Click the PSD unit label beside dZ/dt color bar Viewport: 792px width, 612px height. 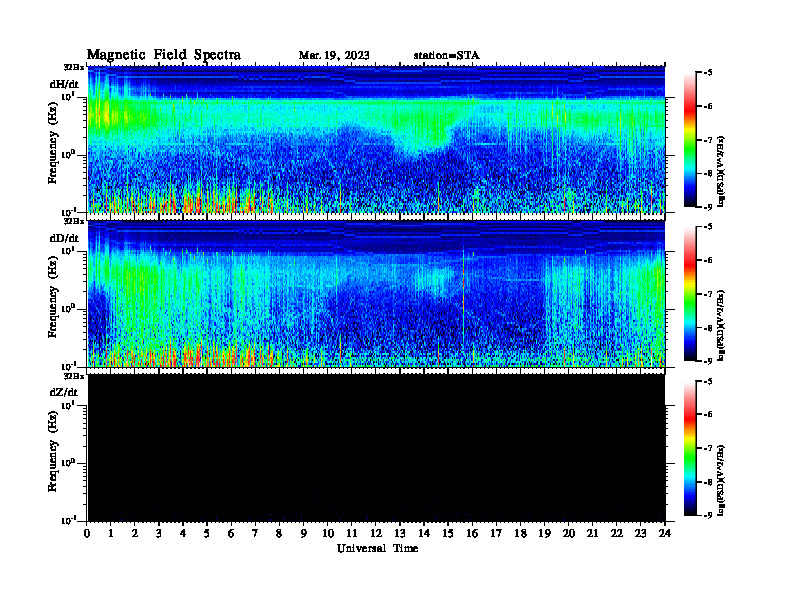721,480
